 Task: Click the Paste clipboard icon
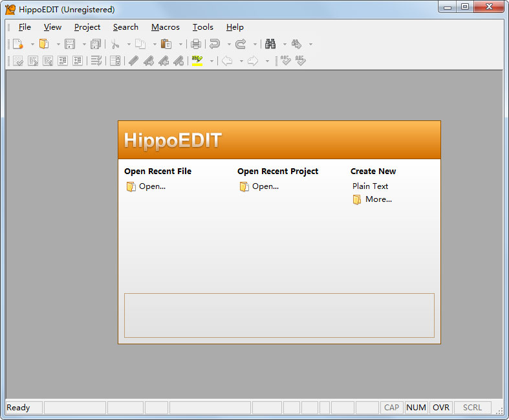[166, 44]
